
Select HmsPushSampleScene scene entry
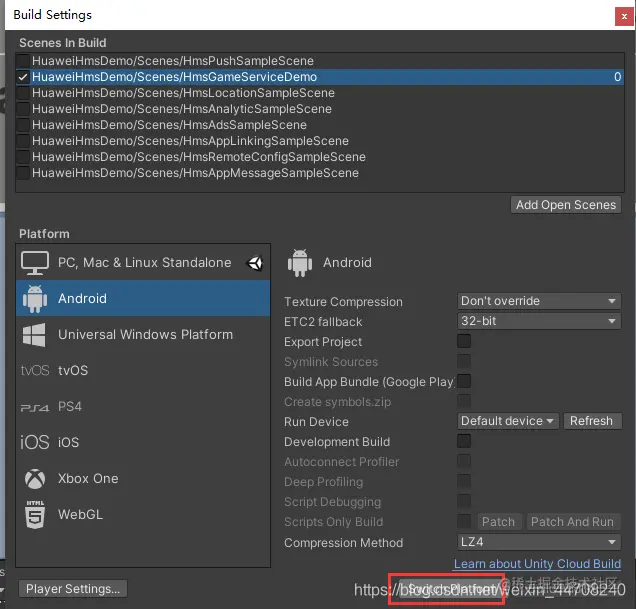click(x=320, y=61)
